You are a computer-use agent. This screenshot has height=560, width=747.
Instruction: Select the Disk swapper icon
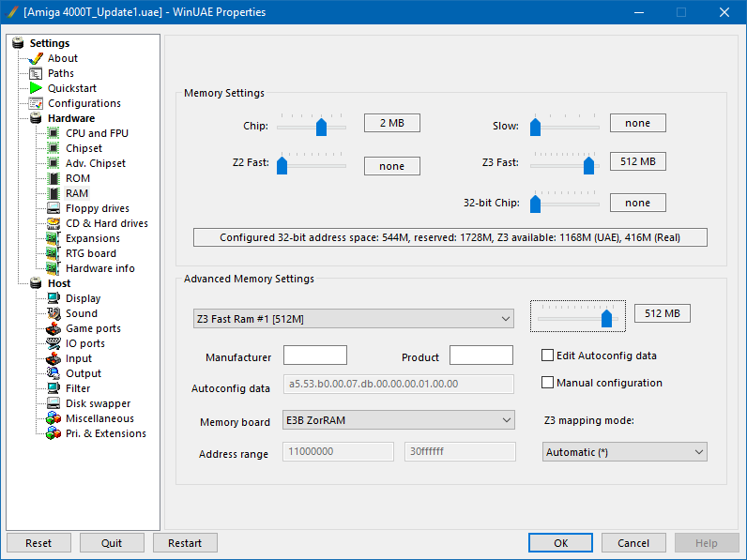coord(53,403)
